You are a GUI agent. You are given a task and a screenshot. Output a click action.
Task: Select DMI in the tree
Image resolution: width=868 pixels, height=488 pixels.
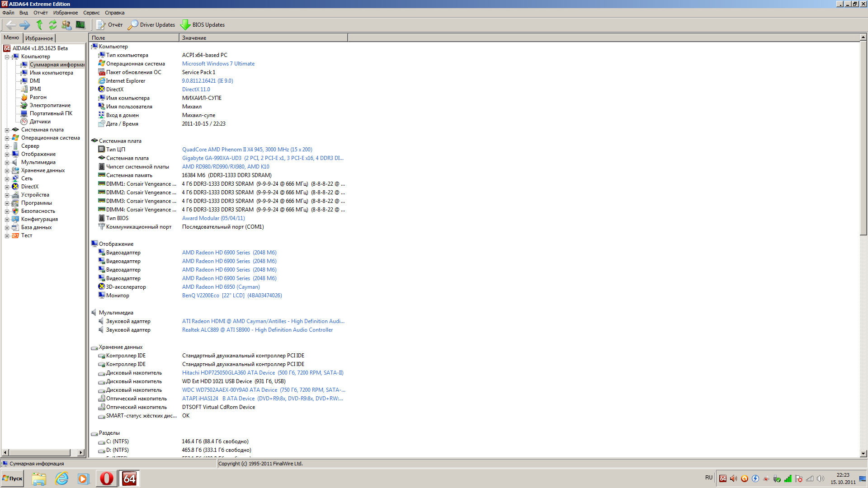click(35, 81)
